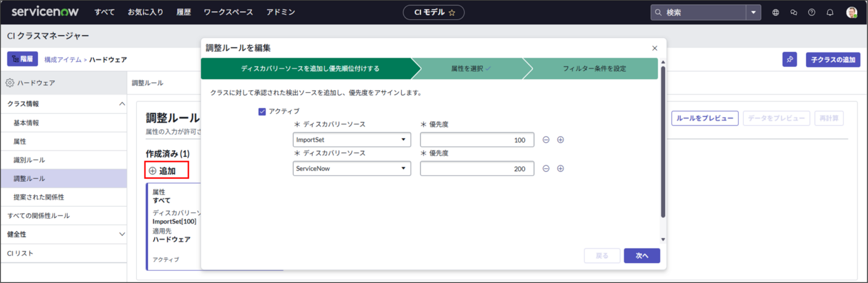Open the ServiceNow discovery source dropdown
The image size is (868, 283).
351,168
